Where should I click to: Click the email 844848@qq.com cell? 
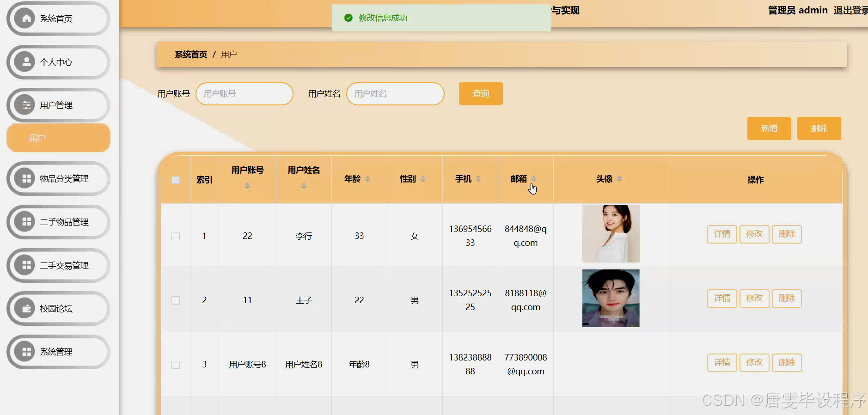click(x=526, y=236)
